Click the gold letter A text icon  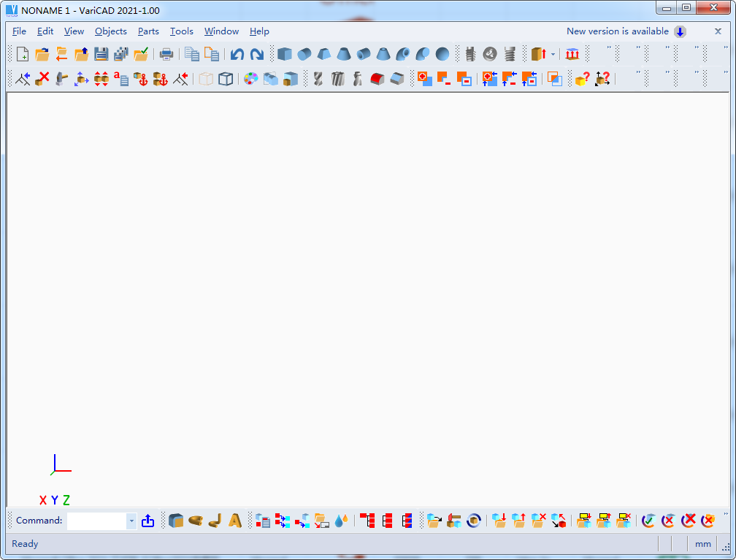click(x=235, y=521)
